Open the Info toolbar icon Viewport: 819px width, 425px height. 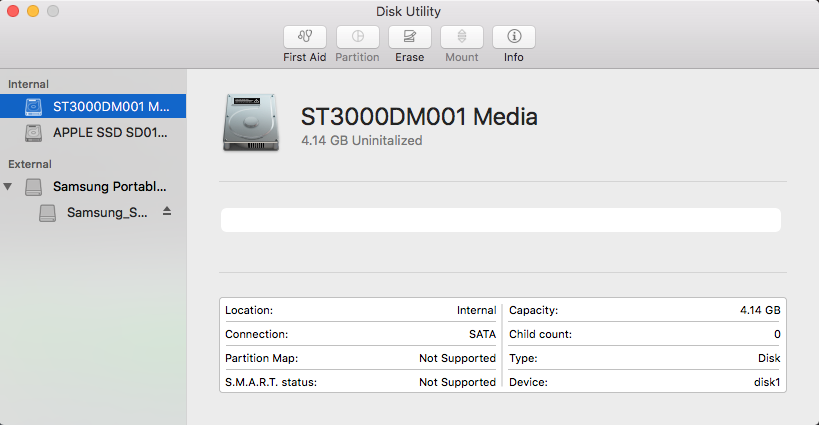514,37
